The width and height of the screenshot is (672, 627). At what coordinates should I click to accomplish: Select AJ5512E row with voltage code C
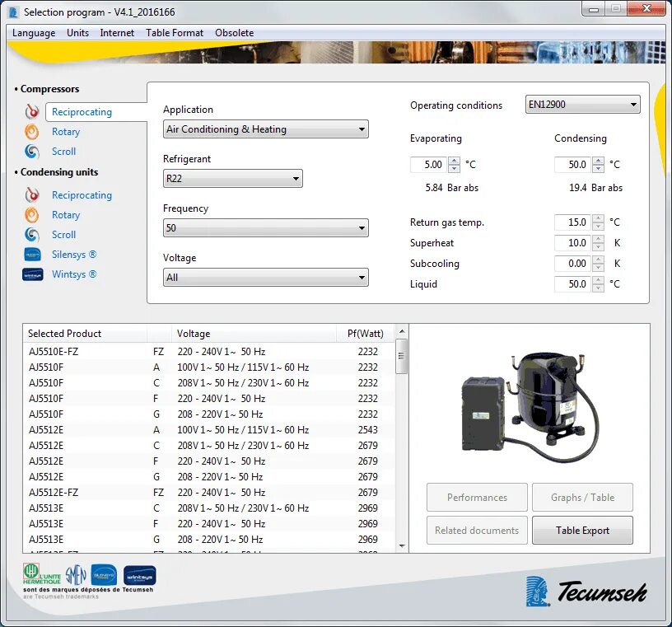pos(208,446)
